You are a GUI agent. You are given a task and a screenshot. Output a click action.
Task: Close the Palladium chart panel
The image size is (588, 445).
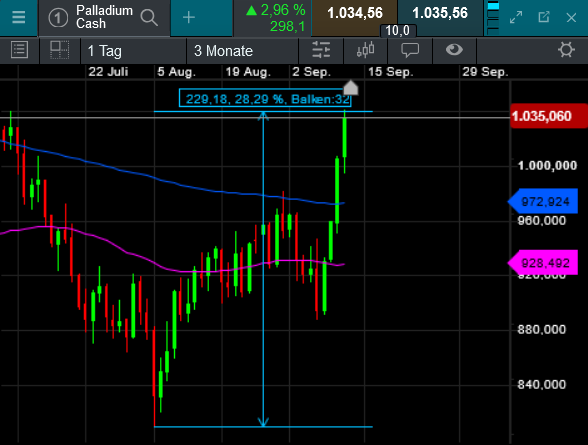[x=571, y=18]
